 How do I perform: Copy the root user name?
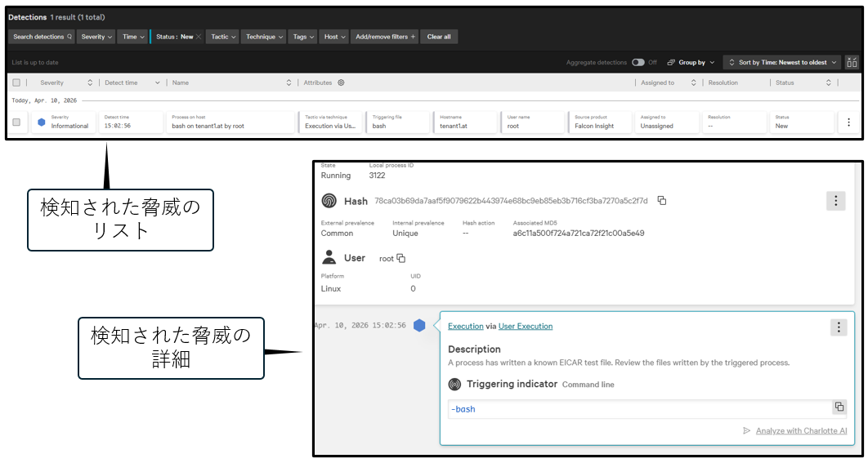(401, 259)
